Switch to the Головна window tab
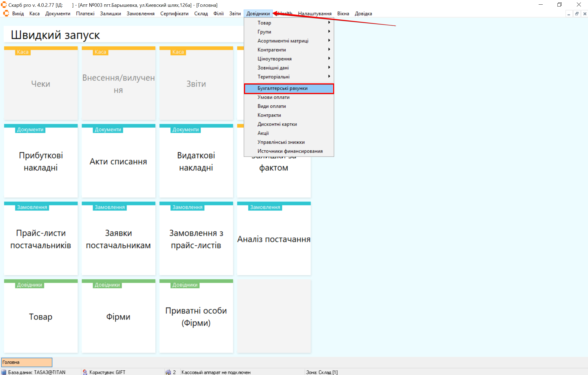The width and height of the screenshot is (588, 375). pos(27,362)
